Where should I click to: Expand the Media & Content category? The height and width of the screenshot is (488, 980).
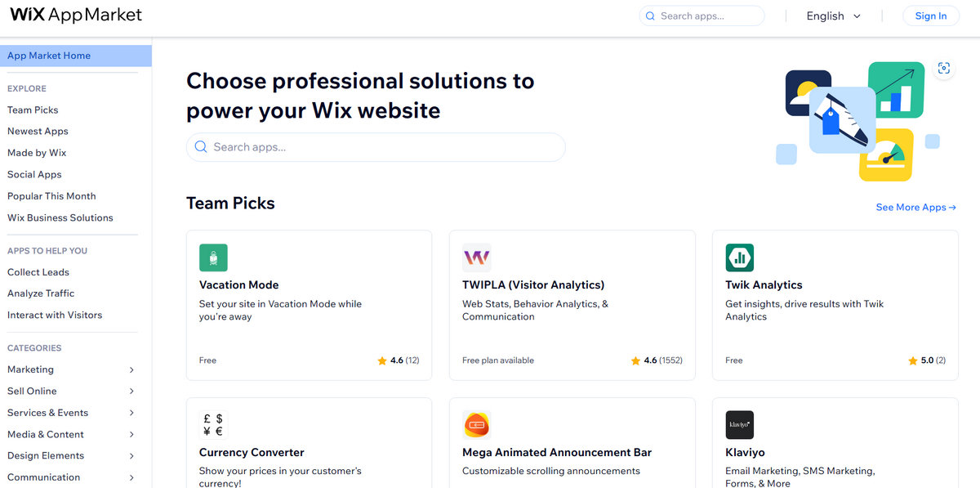[x=131, y=434]
